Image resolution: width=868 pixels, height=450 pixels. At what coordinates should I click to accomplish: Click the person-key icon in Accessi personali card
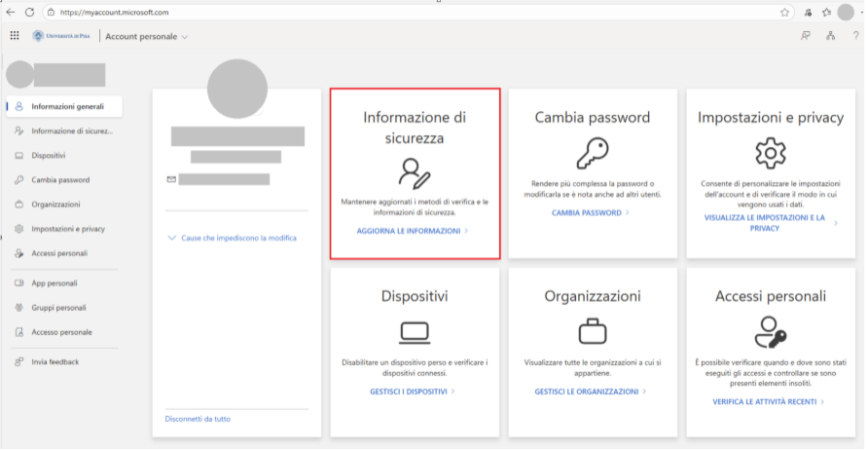pos(770,333)
